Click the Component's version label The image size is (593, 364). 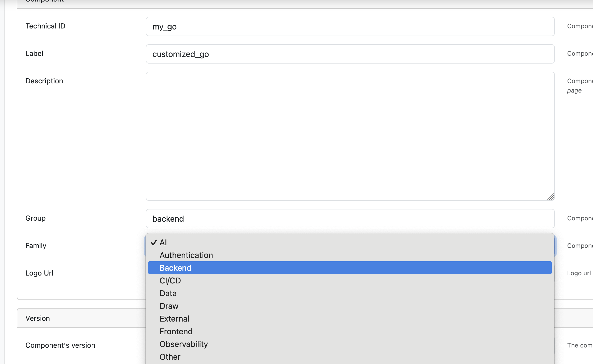click(60, 345)
